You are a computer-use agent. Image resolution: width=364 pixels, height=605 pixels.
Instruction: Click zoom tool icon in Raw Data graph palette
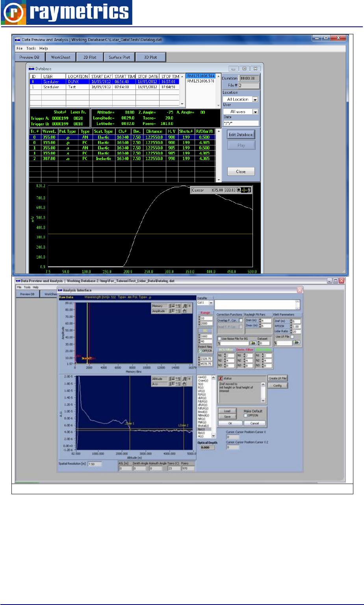pos(185,306)
